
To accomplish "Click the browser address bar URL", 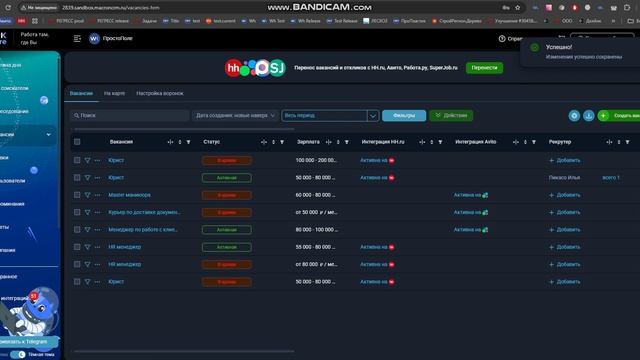I will pos(111,7).
